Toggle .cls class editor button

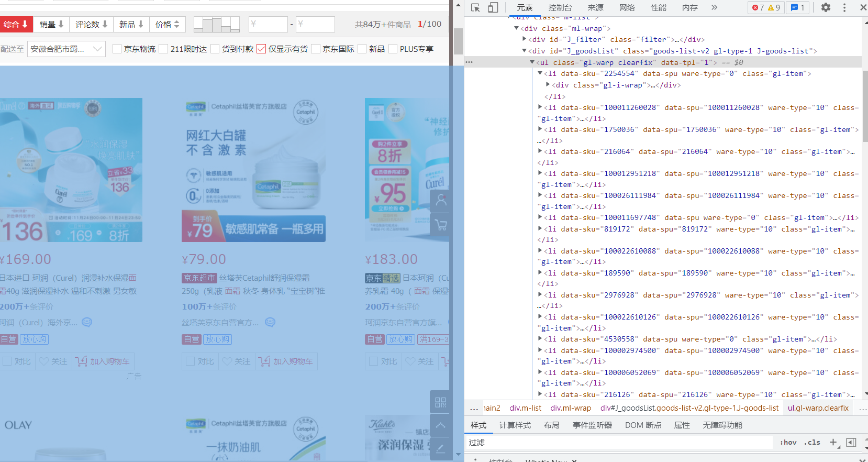point(812,442)
